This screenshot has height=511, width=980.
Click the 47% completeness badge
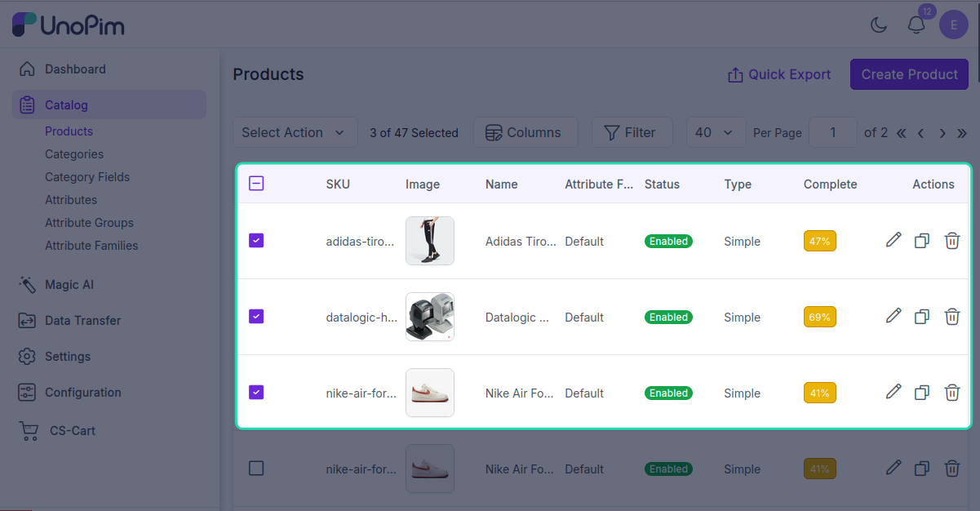click(820, 241)
